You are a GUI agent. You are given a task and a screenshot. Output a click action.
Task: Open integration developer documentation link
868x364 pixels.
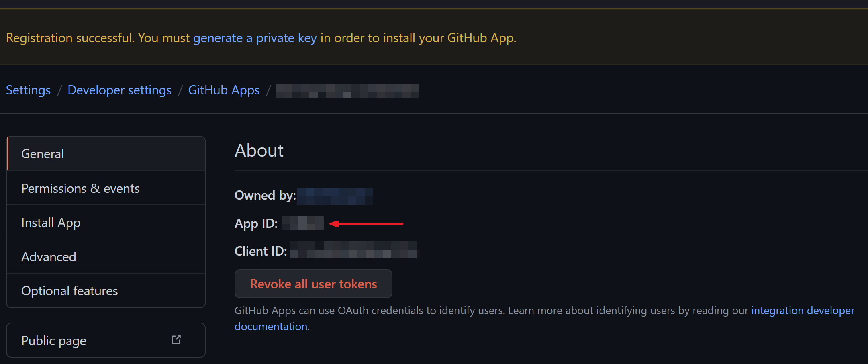(803, 311)
